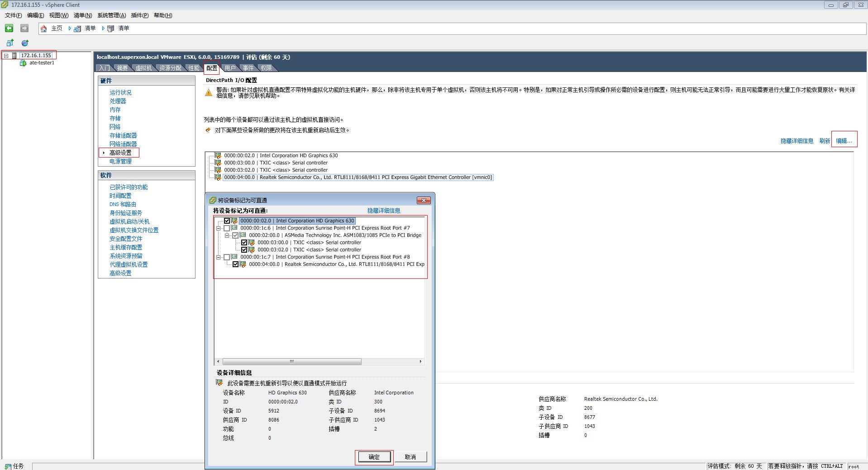Select the Realtek vmnic0 row in main list
The image size is (868, 470).
[x=358, y=177]
